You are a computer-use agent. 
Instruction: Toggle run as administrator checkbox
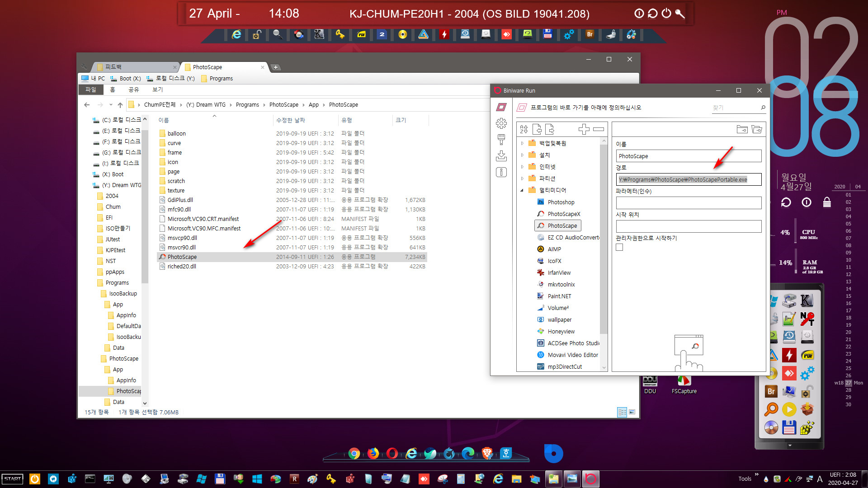point(619,247)
